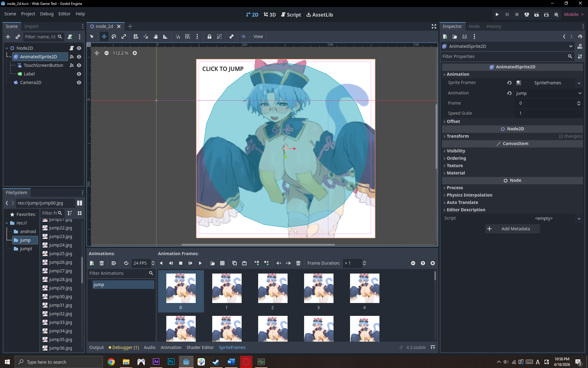Hide the AnimatedSprite2D node visibility
The width and height of the screenshot is (588, 368).
point(79,57)
